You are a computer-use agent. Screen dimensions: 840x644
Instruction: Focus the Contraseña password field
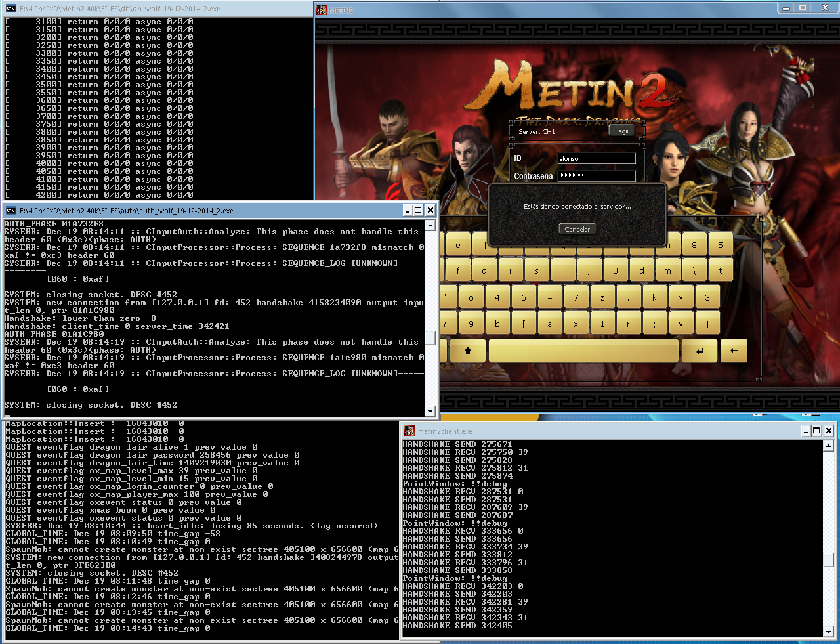pos(597,175)
